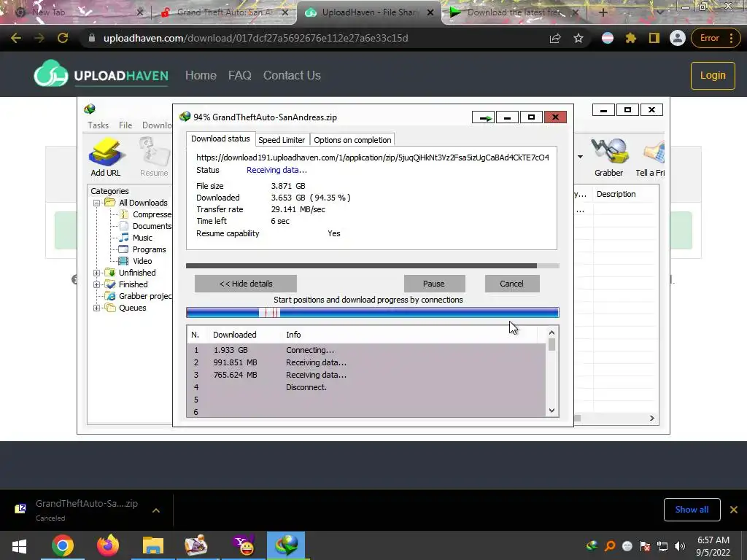747x560 pixels.
Task: Select the Download status tab
Action: [220, 139]
